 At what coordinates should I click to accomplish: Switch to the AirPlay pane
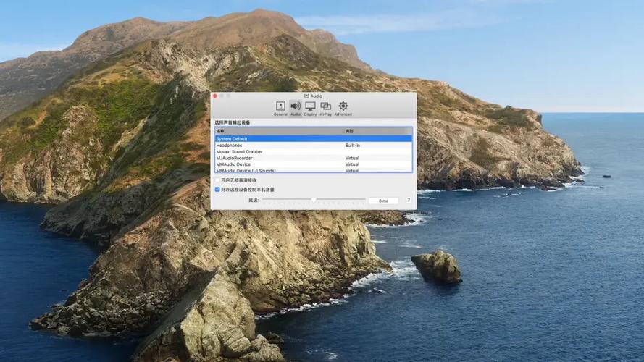[326, 109]
